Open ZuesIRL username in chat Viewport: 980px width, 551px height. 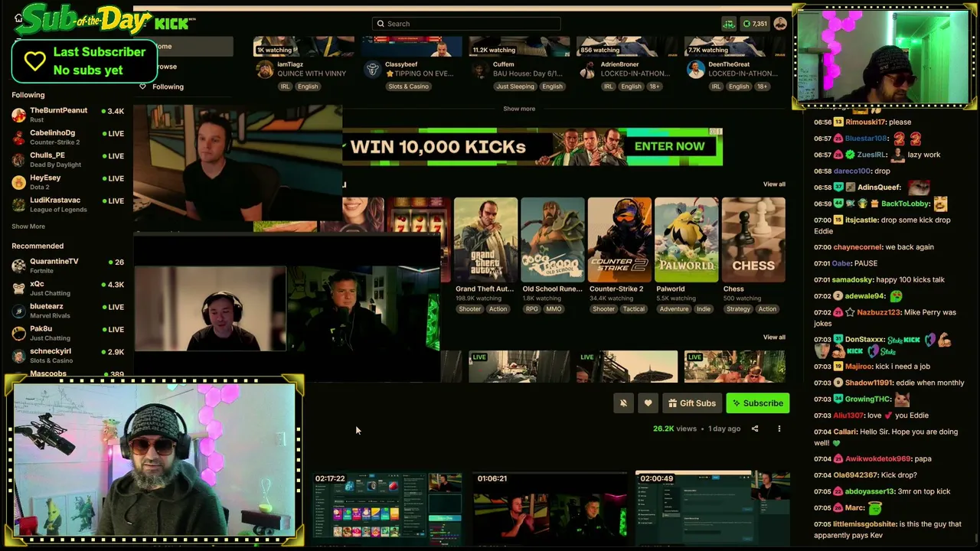point(871,155)
